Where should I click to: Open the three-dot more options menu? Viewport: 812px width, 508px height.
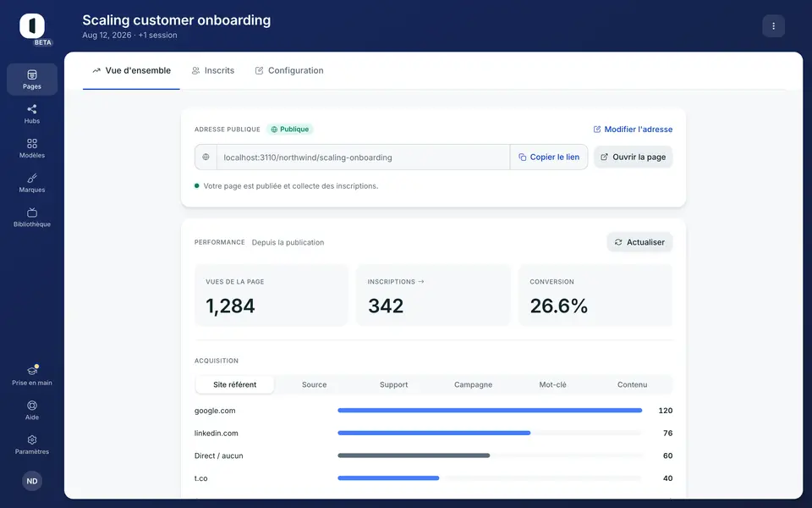point(773,26)
